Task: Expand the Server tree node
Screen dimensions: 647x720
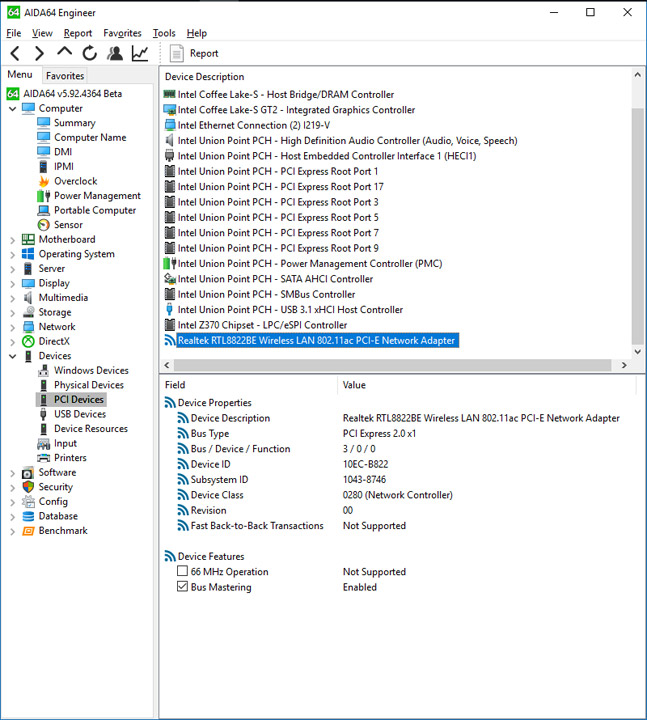Action: pos(12,269)
